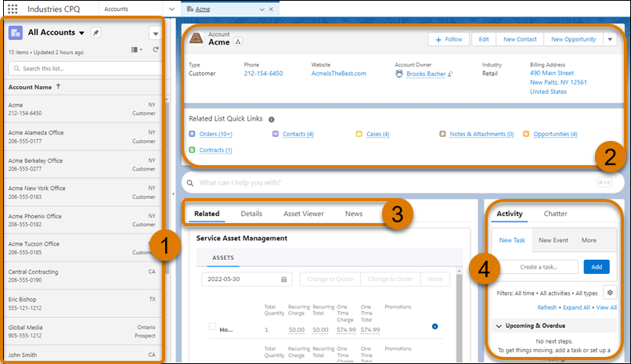Image resolution: width=631 pixels, height=364 pixels.
Task: Open the AcmeIsTheBest.com website link
Action: coord(339,74)
